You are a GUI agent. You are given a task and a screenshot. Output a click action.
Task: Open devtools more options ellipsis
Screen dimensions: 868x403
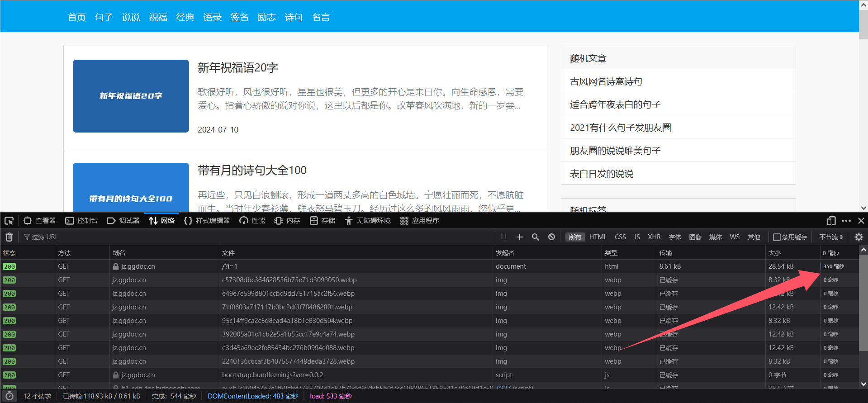click(x=846, y=221)
